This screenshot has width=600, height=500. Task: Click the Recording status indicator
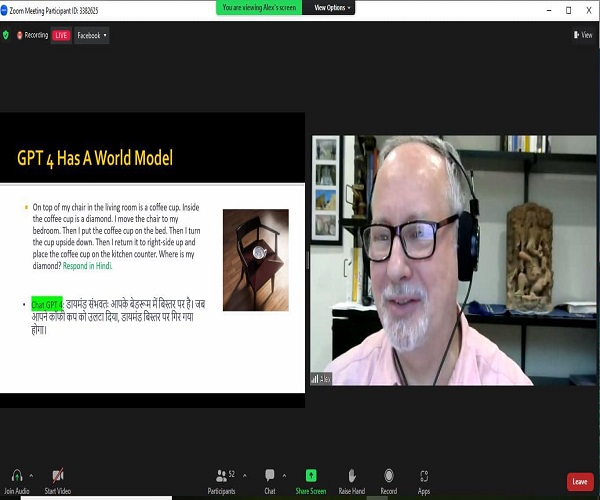(31, 35)
